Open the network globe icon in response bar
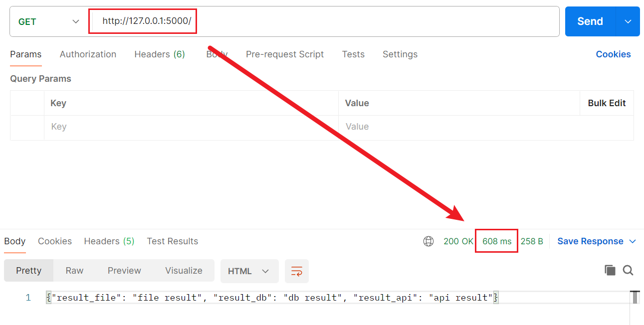 [428, 241]
